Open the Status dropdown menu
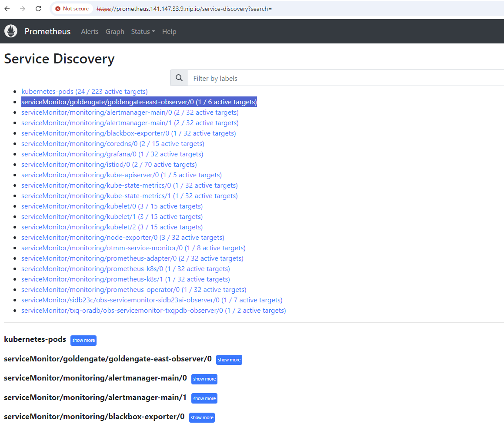The image size is (504, 427). coord(143,31)
